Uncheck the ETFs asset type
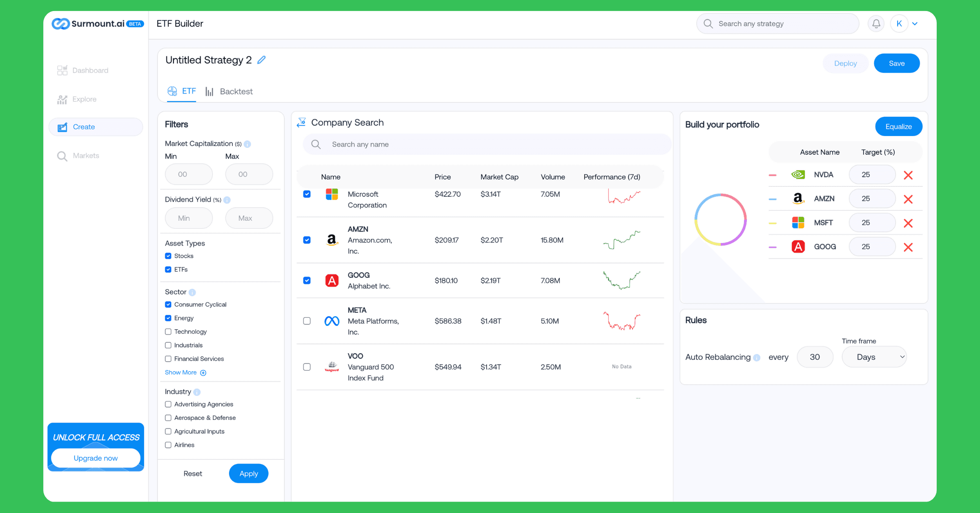980x513 pixels. point(168,270)
